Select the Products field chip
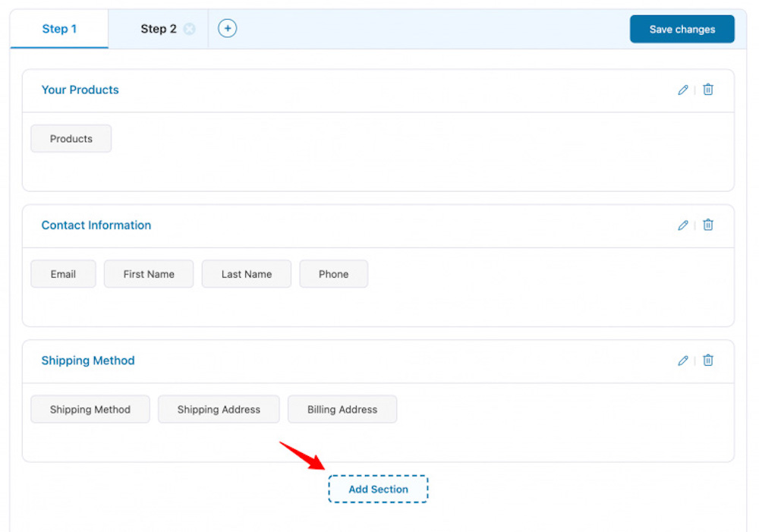Viewport: 759px width, 532px height. [x=71, y=138]
